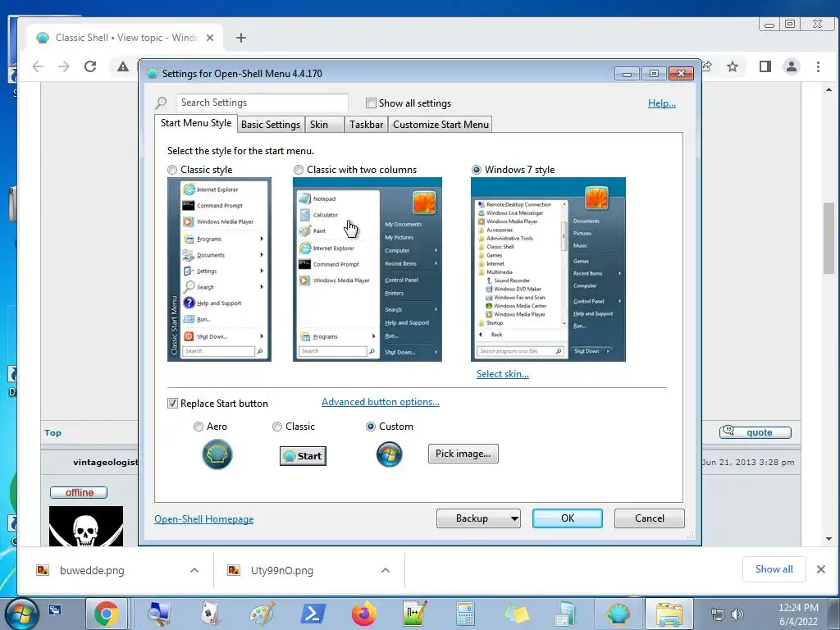Select Classic style radio button
The image size is (840, 630).
[x=172, y=170]
